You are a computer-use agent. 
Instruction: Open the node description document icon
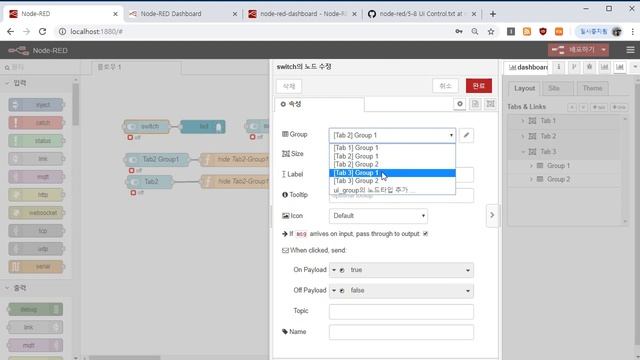point(475,104)
